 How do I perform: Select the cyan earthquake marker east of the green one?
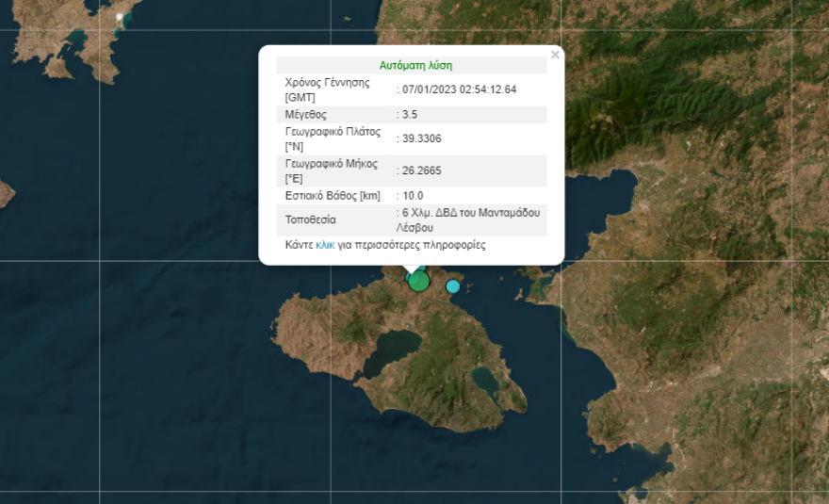point(453,285)
